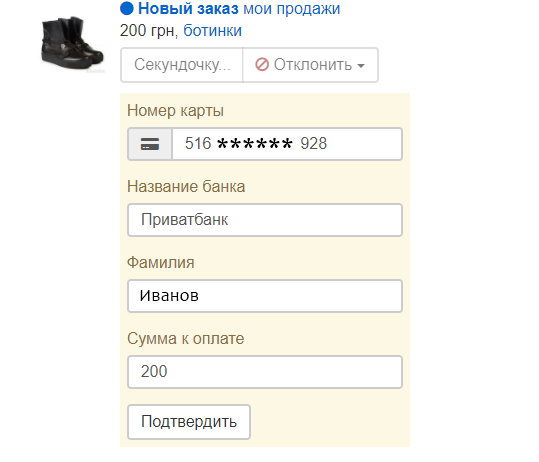The image size is (539, 462).
Task: Click the credit card icon
Action: pos(150,144)
